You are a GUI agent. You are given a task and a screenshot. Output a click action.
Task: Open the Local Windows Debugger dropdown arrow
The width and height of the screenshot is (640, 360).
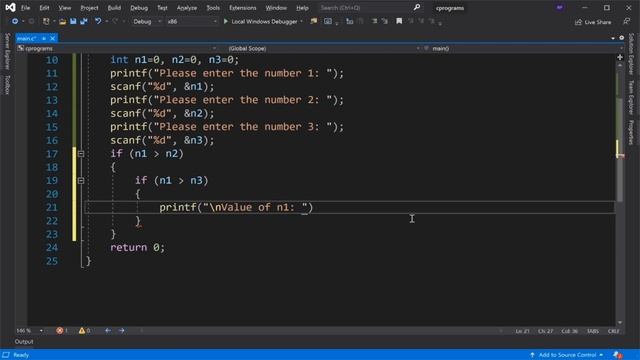pyautogui.click(x=302, y=21)
